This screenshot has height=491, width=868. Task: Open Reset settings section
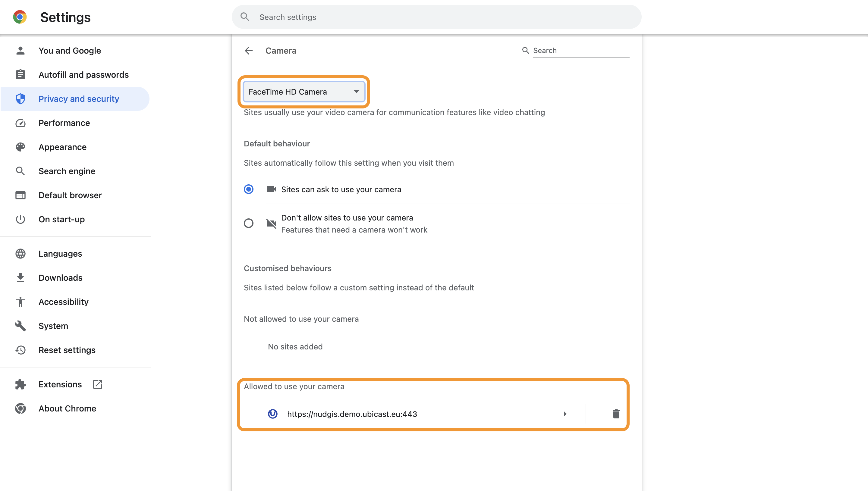[x=75, y=350]
